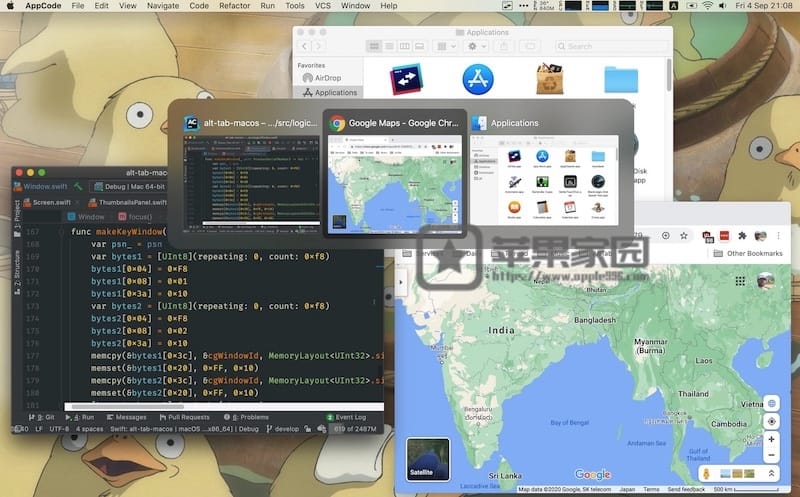800x497 pixels.
Task: Open Chrome three-dot menu
Action: [x=779, y=235]
